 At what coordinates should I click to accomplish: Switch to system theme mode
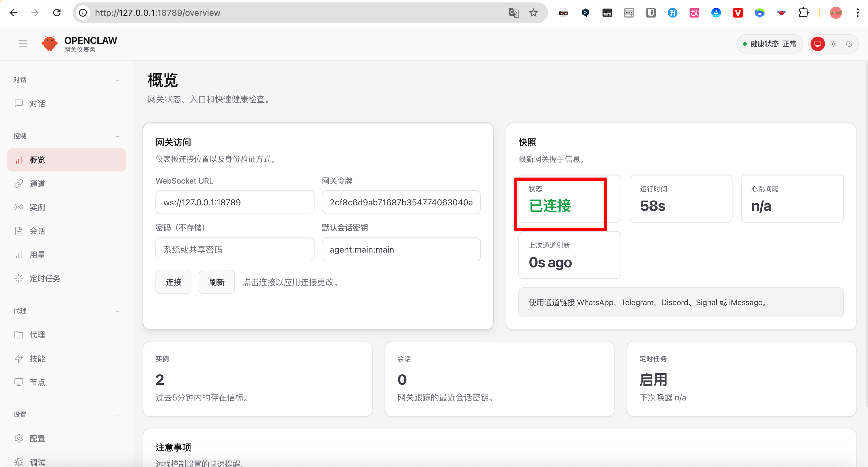818,44
